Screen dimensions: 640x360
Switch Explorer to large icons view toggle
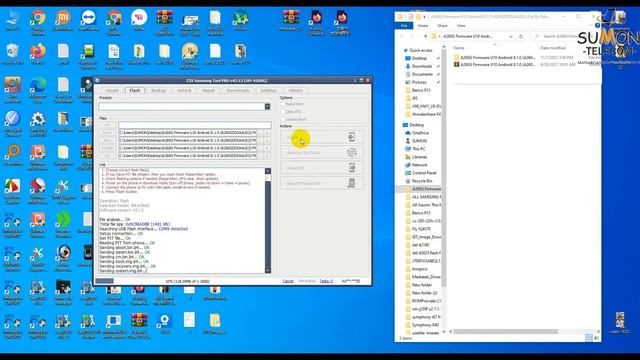tap(596, 338)
